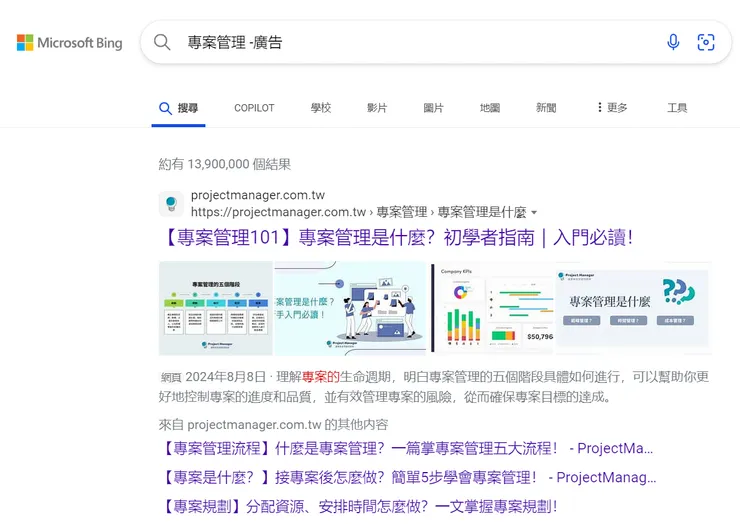Click the 2024年8月8日 snippet description text

[x=434, y=387]
